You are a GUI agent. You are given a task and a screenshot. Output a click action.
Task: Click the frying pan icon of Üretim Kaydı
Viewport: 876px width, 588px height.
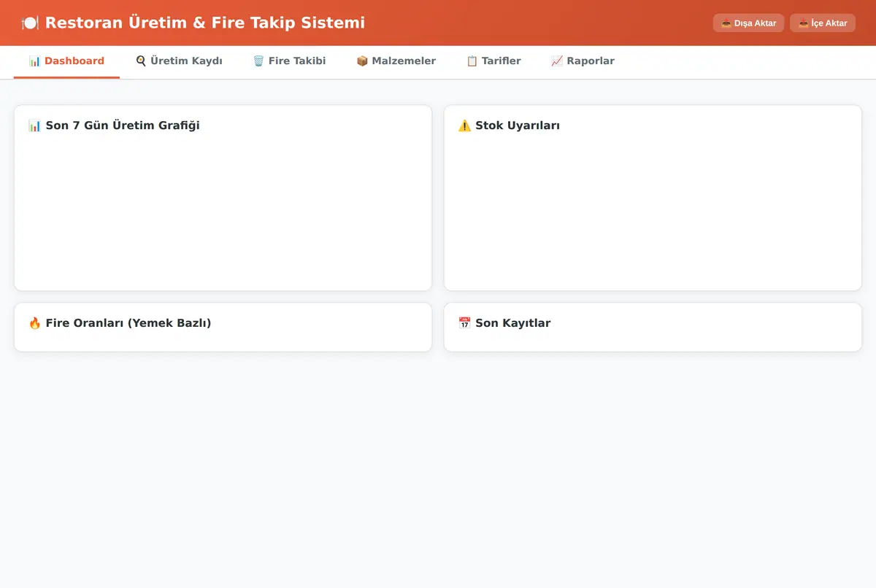click(x=141, y=61)
